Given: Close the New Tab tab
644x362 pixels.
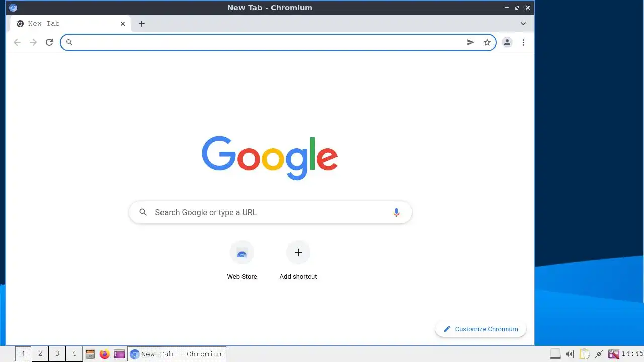Looking at the screenshot, I should coord(123,24).
